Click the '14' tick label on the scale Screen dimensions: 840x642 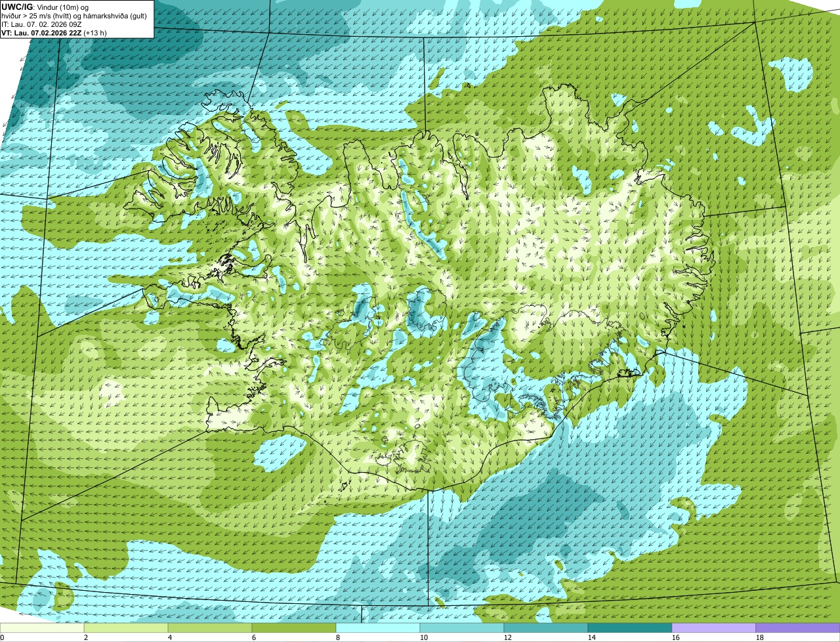coord(592,637)
